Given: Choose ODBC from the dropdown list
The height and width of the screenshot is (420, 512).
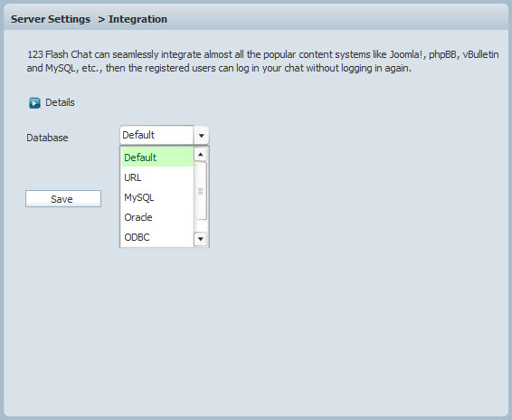Looking at the screenshot, I should 157,237.
